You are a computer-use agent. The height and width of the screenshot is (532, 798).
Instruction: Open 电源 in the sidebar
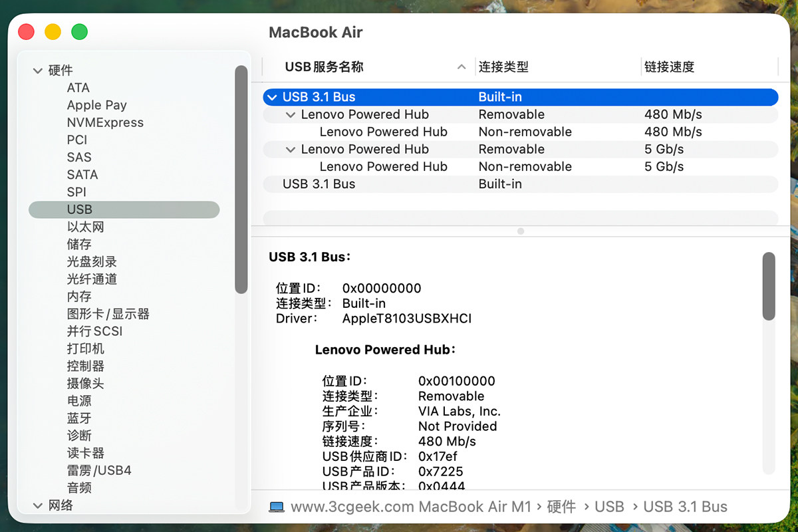(x=79, y=401)
